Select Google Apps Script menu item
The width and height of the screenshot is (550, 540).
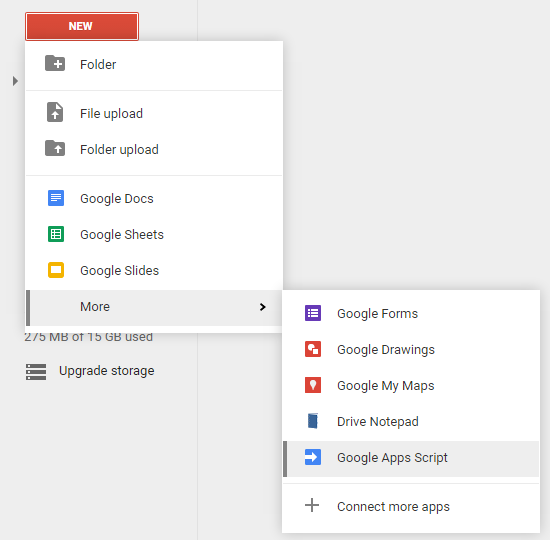coord(411,459)
